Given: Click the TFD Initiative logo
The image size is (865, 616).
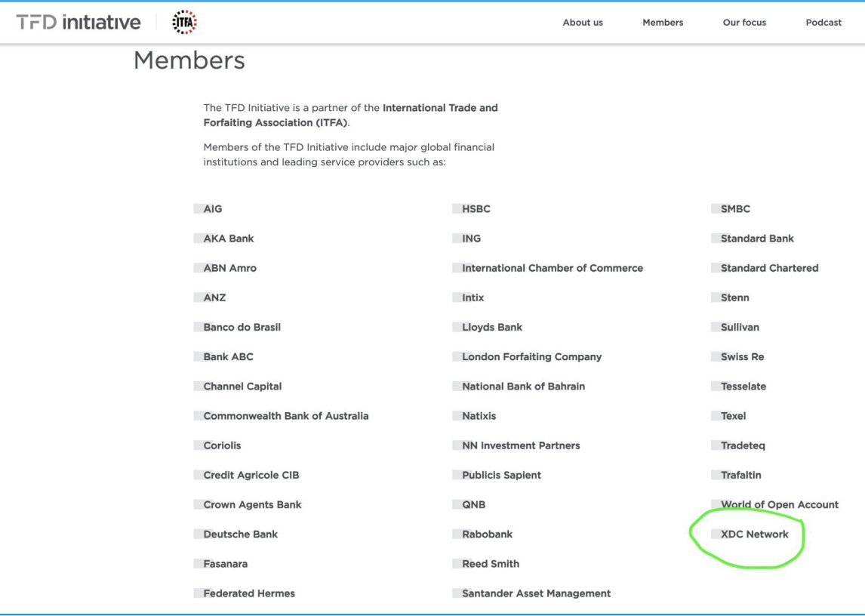Looking at the screenshot, I should [78, 23].
